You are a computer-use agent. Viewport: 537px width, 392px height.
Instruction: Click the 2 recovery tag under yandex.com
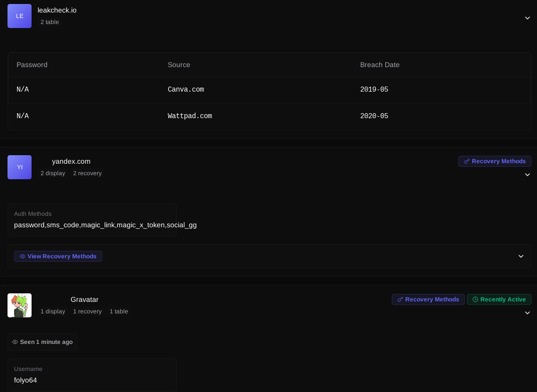(87, 173)
